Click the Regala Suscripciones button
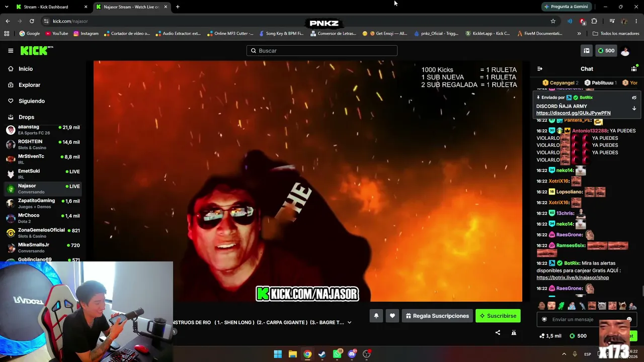 click(437, 316)
